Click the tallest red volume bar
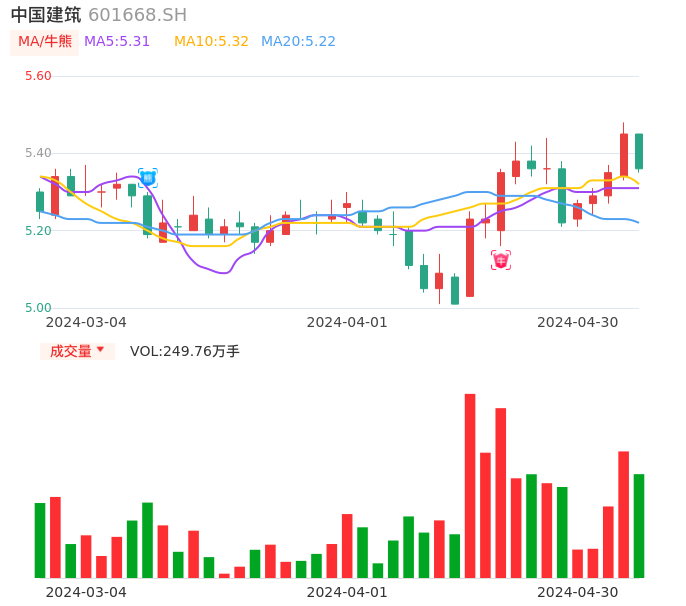 tap(470, 485)
